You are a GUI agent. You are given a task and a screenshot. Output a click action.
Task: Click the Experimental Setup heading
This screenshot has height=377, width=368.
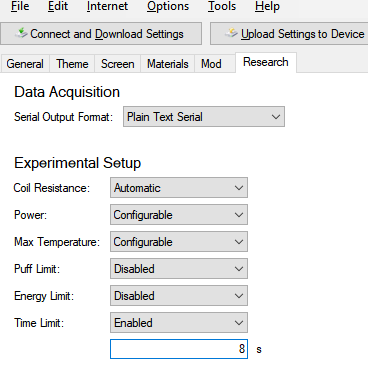click(77, 163)
